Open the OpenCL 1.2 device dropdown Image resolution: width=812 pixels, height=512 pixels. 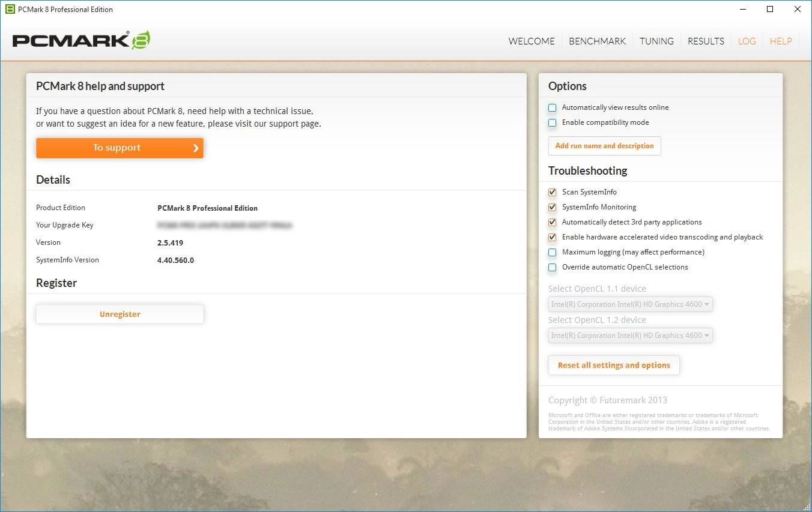click(631, 336)
